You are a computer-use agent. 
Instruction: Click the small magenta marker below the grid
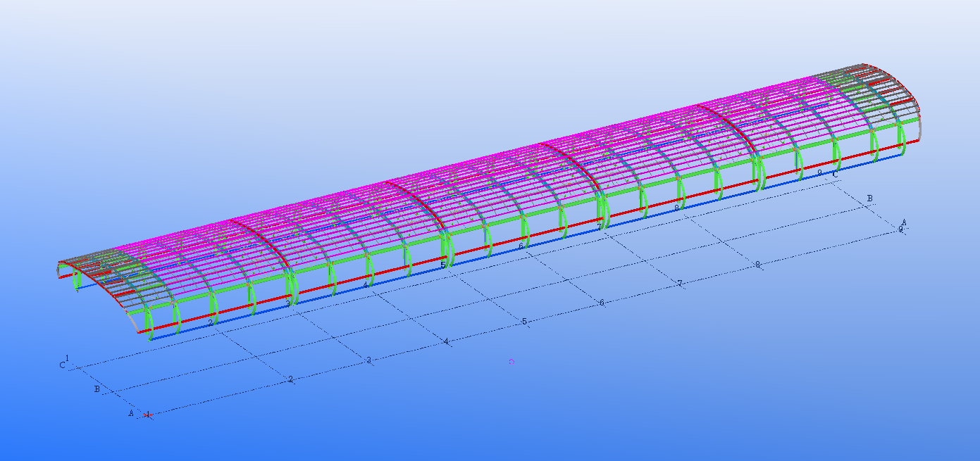click(x=511, y=361)
